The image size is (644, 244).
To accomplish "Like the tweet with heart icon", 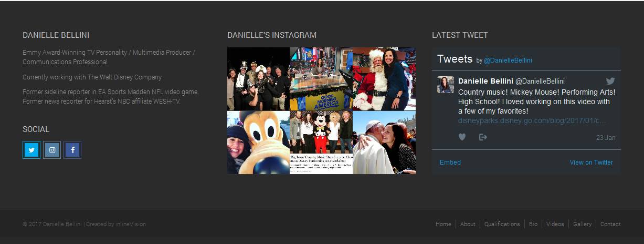I will coord(462,137).
